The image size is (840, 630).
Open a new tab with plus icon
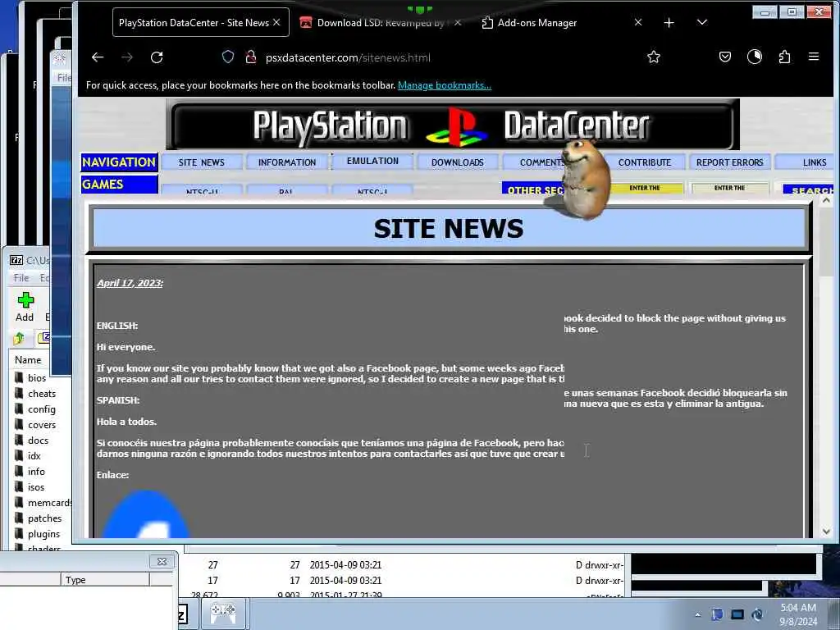coord(669,22)
